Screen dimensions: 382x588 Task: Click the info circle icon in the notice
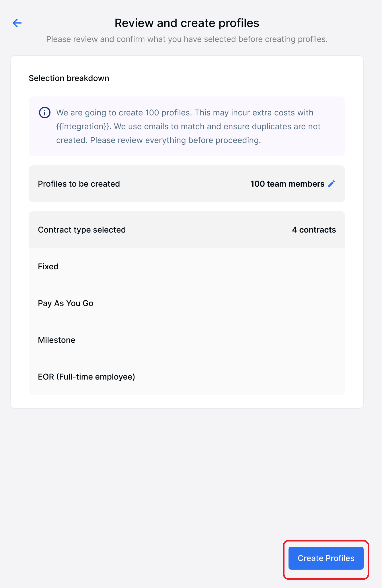pos(45,113)
